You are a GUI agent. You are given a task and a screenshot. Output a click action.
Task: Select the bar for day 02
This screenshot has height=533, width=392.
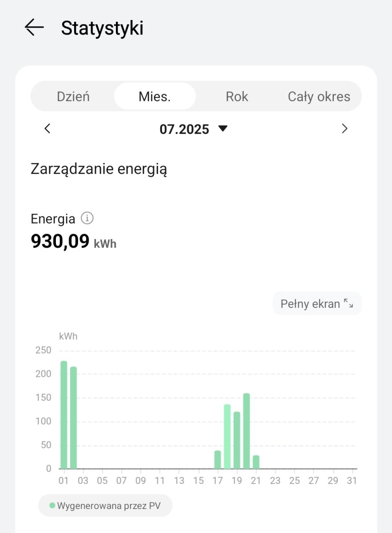tap(74, 418)
